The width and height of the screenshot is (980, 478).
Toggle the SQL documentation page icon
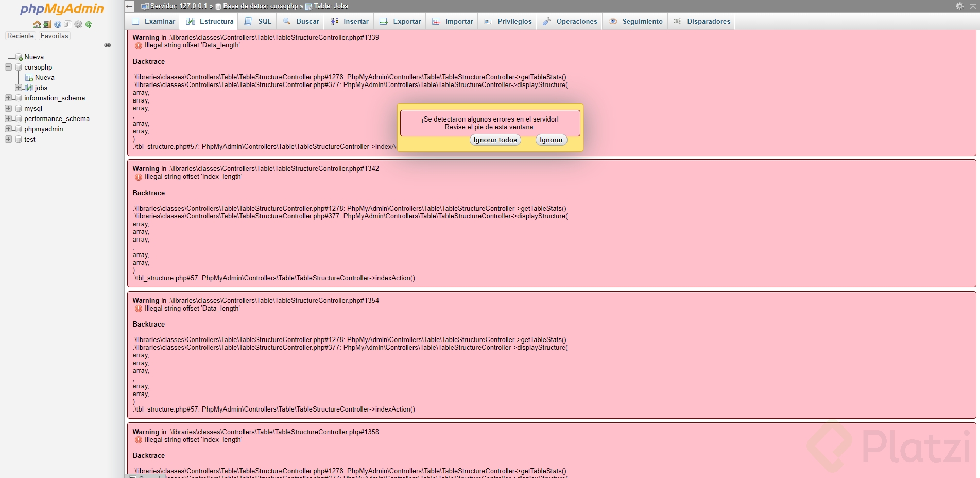pyautogui.click(x=68, y=24)
